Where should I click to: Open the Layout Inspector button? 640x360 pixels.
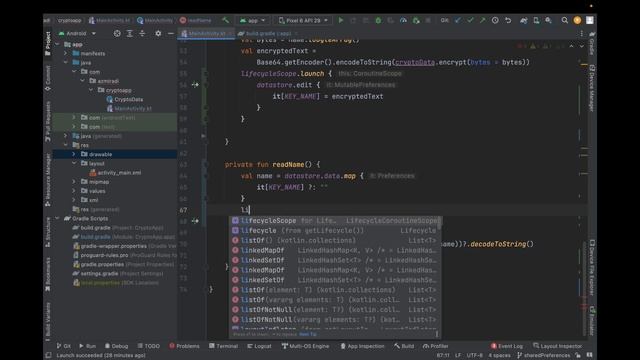click(557, 346)
